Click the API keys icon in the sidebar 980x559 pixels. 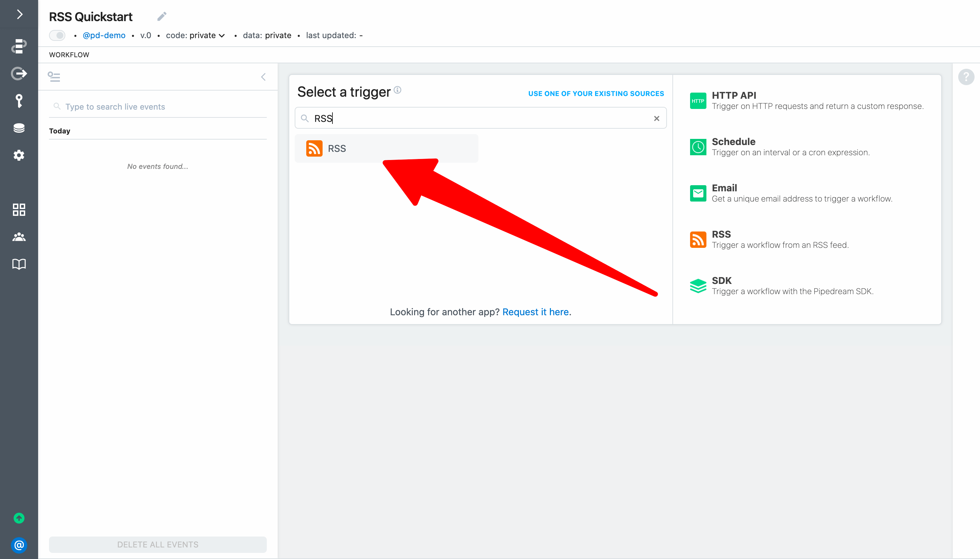(x=19, y=101)
